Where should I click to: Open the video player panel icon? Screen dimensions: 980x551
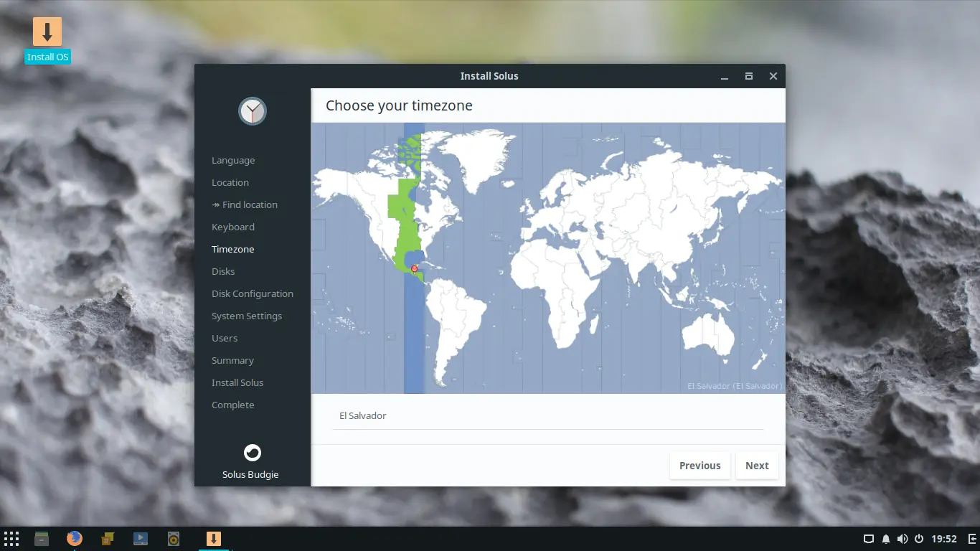[x=141, y=539]
